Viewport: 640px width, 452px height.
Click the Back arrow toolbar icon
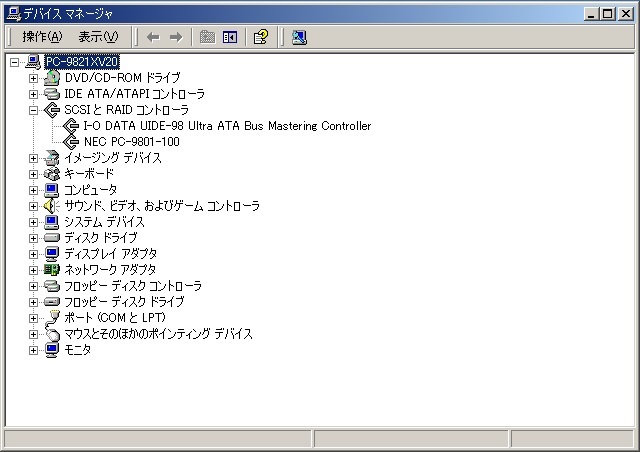click(153, 38)
